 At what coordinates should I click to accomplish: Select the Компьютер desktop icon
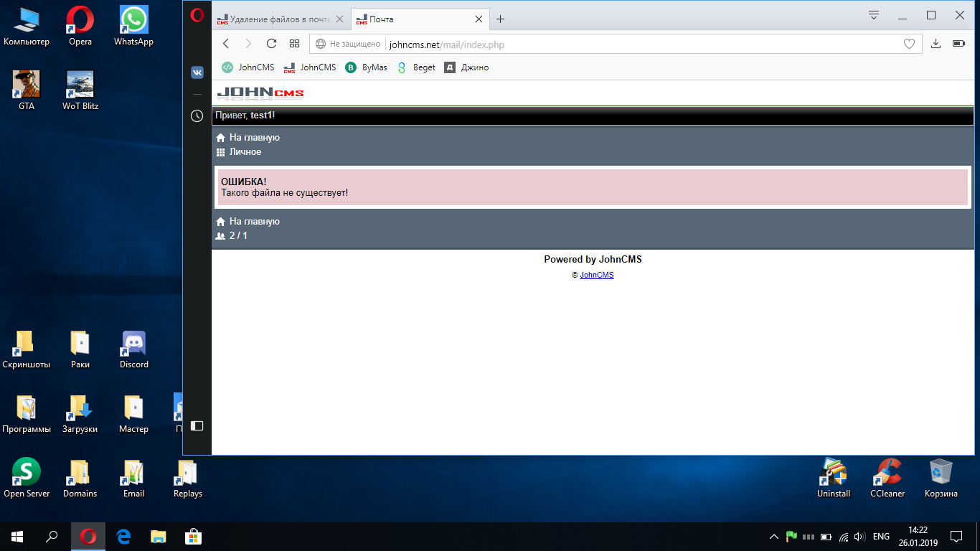[27, 27]
